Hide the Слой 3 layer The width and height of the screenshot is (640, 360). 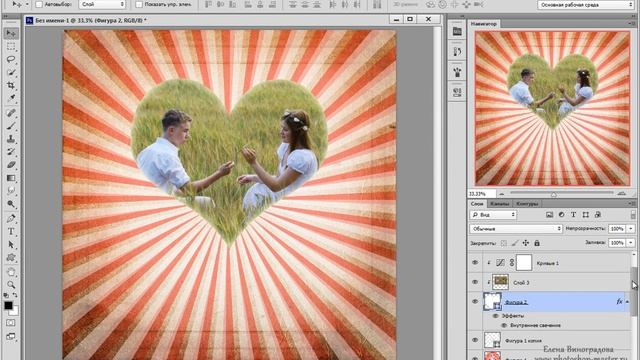pyautogui.click(x=475, y=282)
